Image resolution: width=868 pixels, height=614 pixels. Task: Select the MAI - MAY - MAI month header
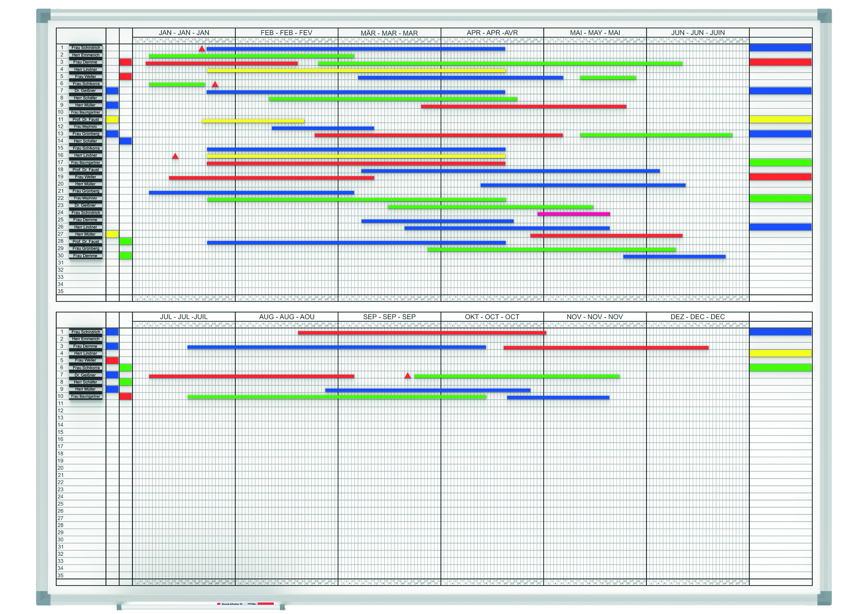(x=595, y=32)
